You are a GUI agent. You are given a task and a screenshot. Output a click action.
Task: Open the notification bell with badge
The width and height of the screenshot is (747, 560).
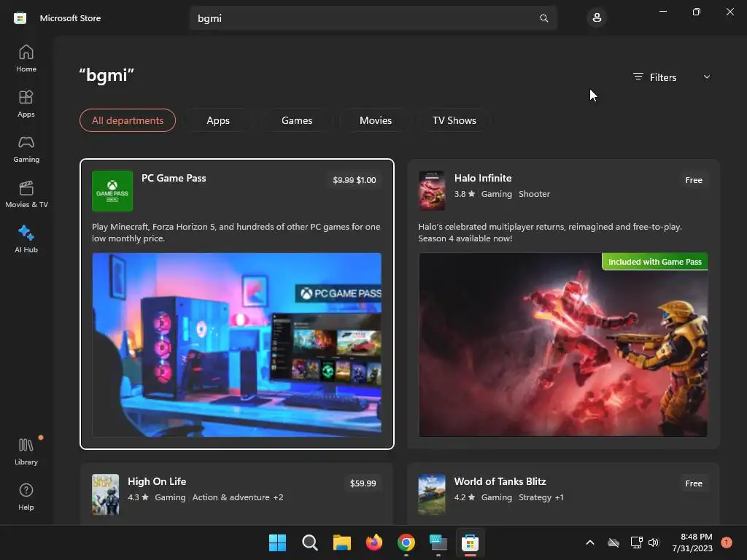727,542
